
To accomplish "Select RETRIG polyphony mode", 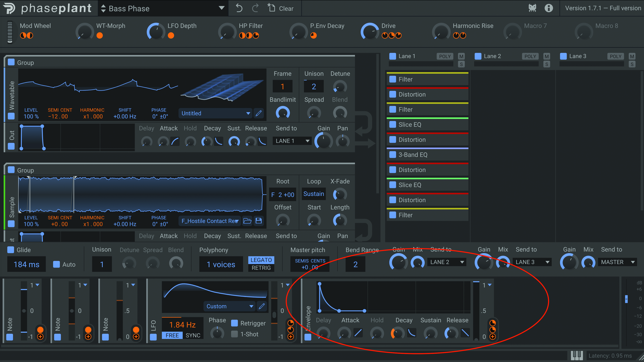I will point(261,268).
